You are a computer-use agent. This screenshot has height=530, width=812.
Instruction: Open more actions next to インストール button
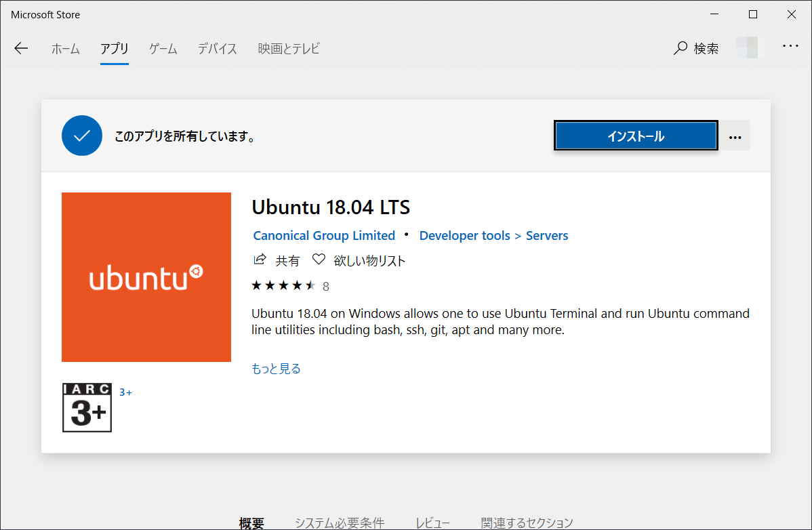[735, 136]
